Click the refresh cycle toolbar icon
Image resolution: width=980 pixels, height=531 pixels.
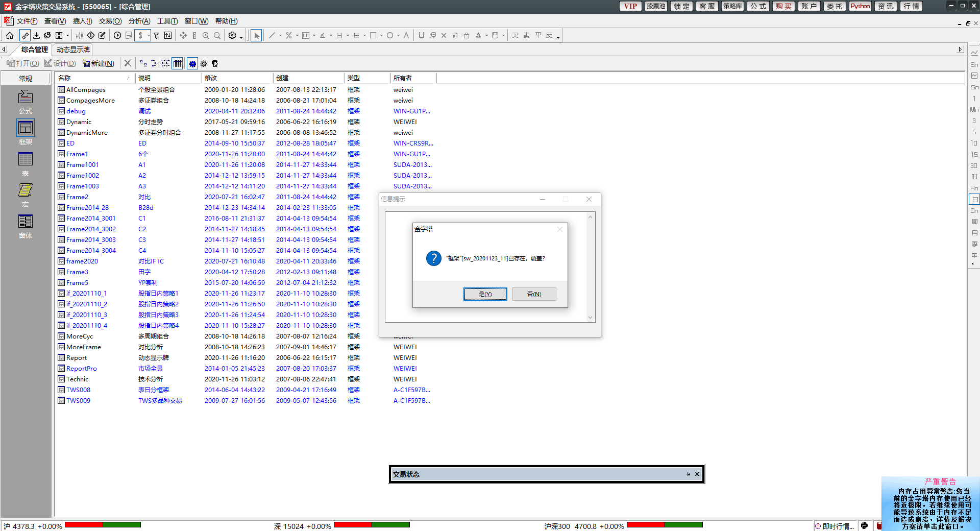click(x=47, y=35)
